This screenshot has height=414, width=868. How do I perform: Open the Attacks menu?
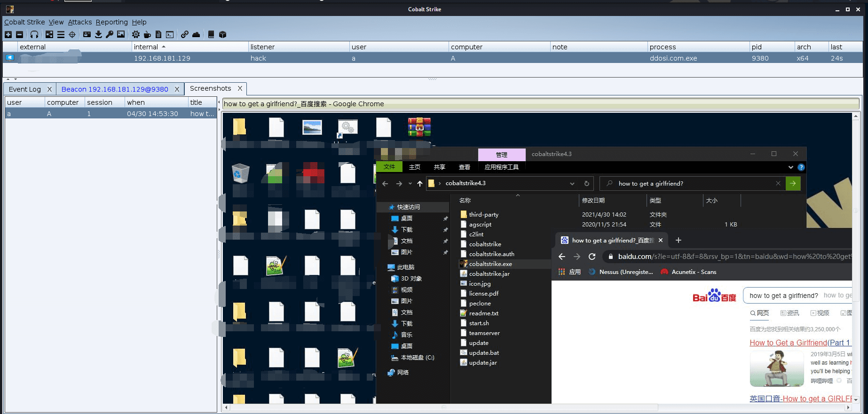tap(79, 22)
